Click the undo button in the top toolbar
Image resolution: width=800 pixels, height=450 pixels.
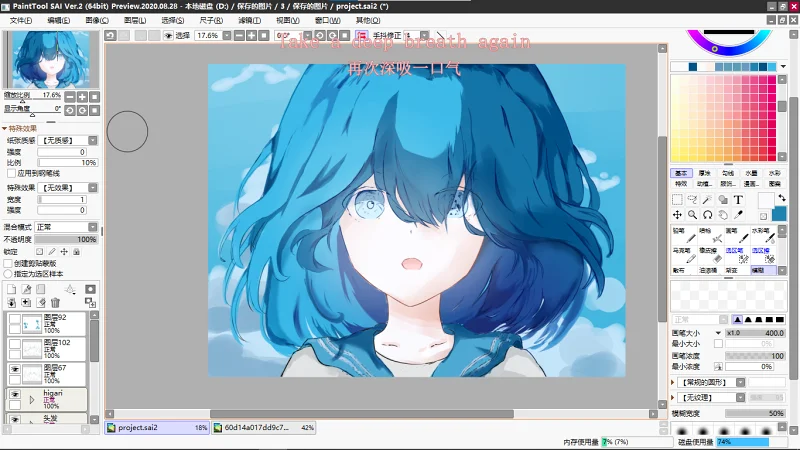pos(110,35)
